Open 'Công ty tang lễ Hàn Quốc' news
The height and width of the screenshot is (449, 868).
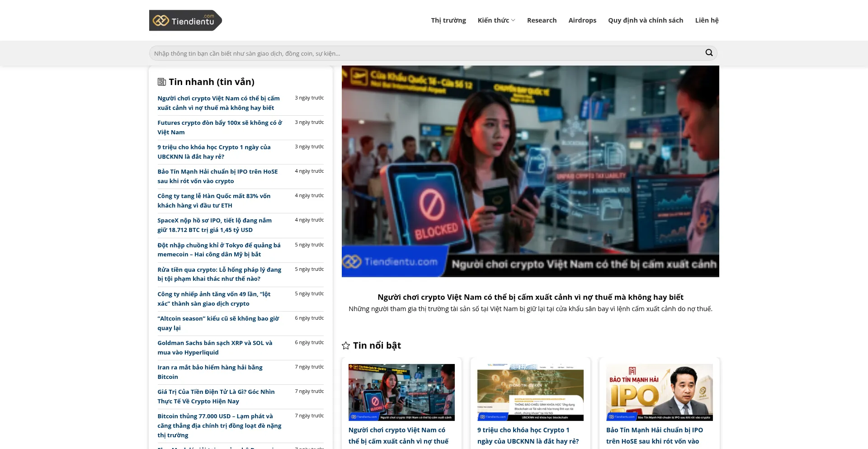214,201
